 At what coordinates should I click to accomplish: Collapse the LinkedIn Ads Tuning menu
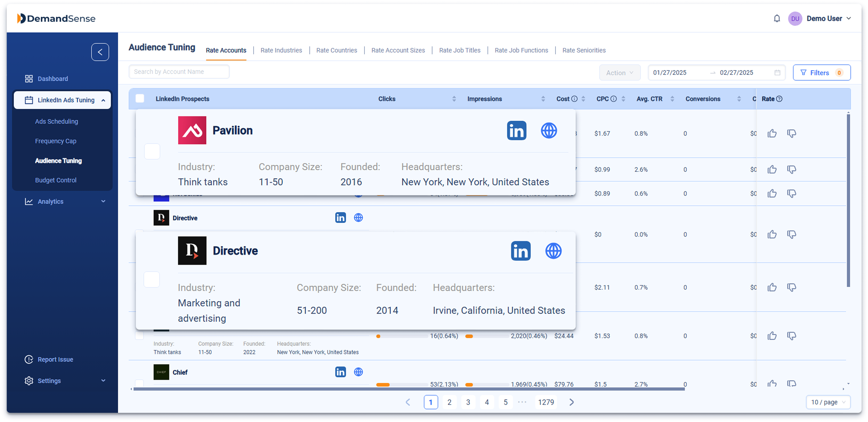62,100
